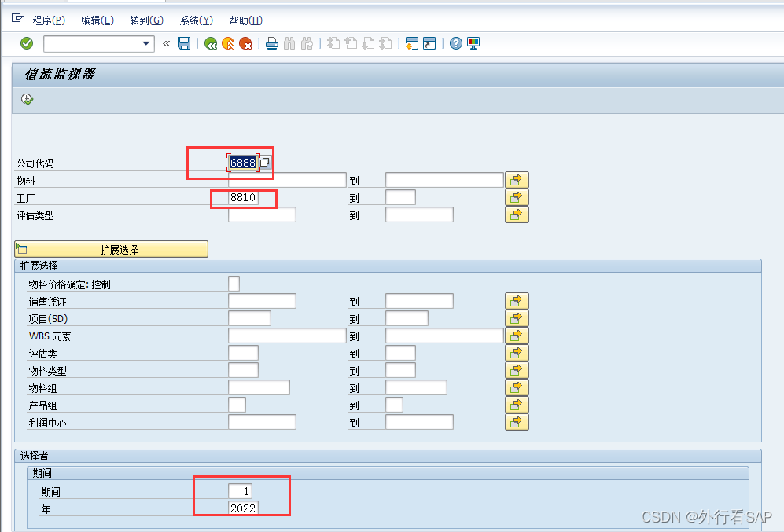Collapse the command field with double chevron
The width and height of the screenshot is (784, 532).
point(167,44)
